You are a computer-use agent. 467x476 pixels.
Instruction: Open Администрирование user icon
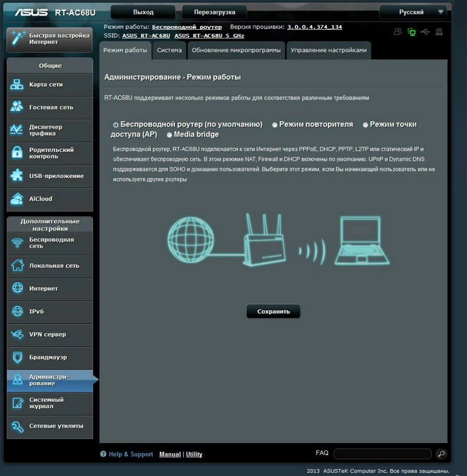pos(18,379)
